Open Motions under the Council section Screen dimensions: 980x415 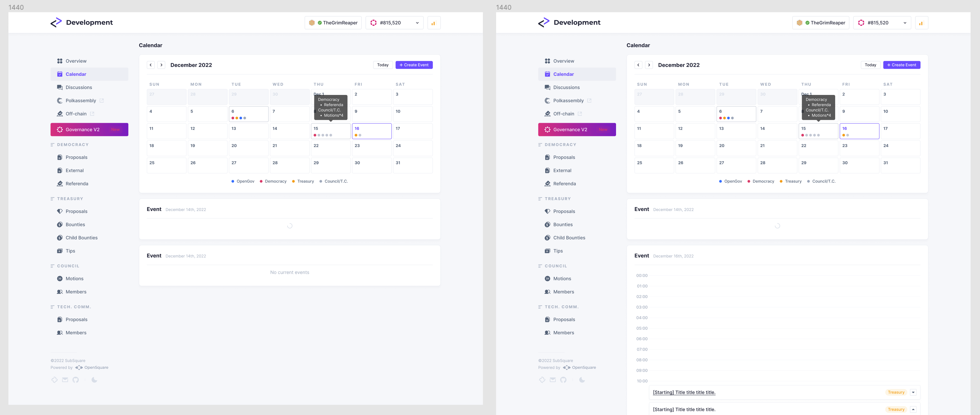[75, 278]
